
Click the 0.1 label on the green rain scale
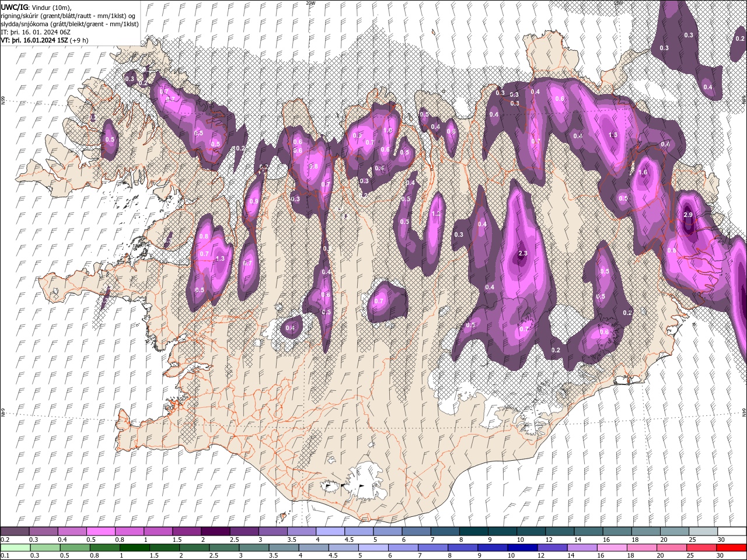(x=5, y=556)
